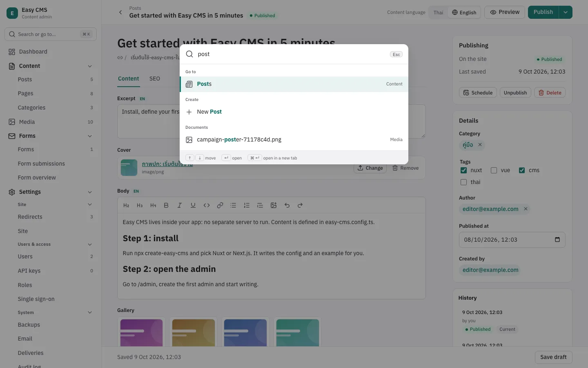Uncheck the nuxt tag
This screenshot has width=588, height=368.
(x=463, y=170)
